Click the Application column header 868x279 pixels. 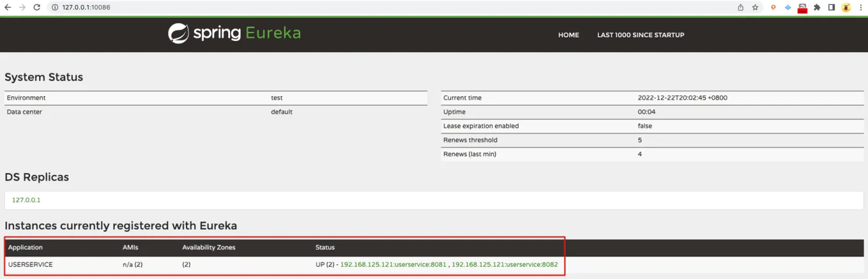[25, 247]
